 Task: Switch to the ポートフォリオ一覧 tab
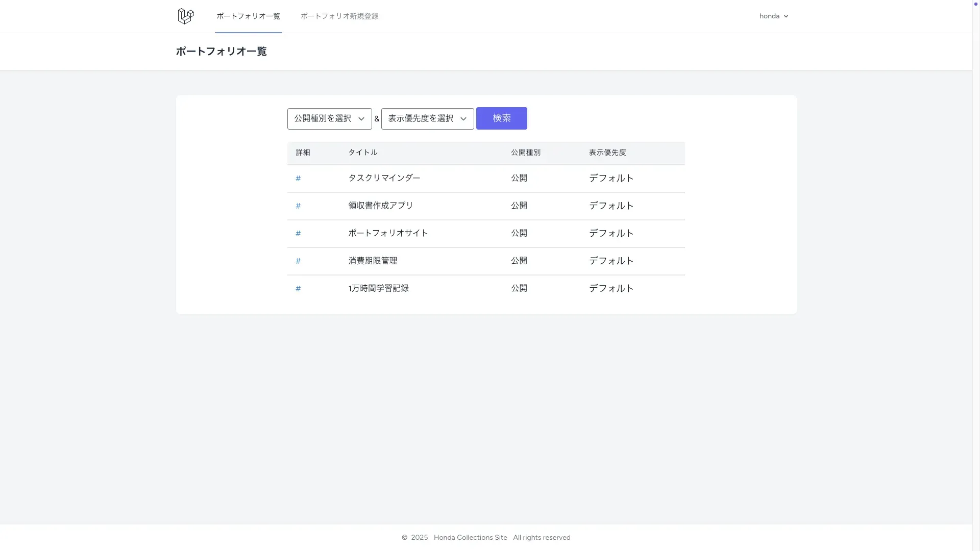click(x=248, y=16)
